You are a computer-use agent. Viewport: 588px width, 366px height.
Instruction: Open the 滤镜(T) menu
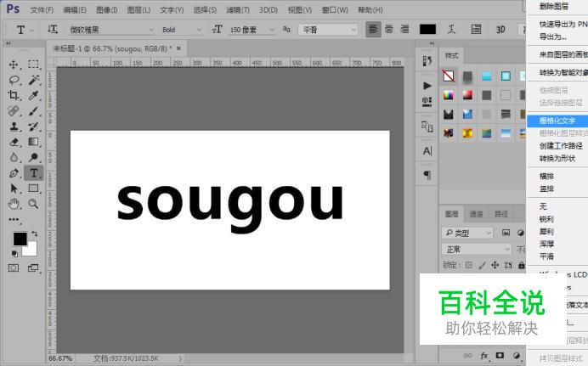(238, 10)
